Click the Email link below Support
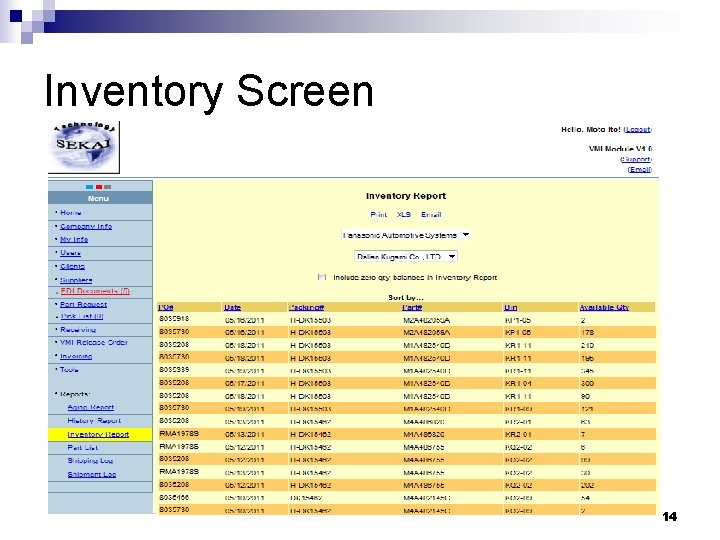 tap(640, 169)
